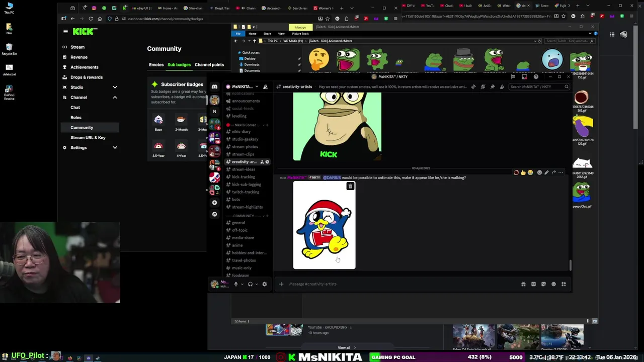Screen dimensions: 644x362
Task: Open Stream URL & Key page
Action: [x=88, y=137]
